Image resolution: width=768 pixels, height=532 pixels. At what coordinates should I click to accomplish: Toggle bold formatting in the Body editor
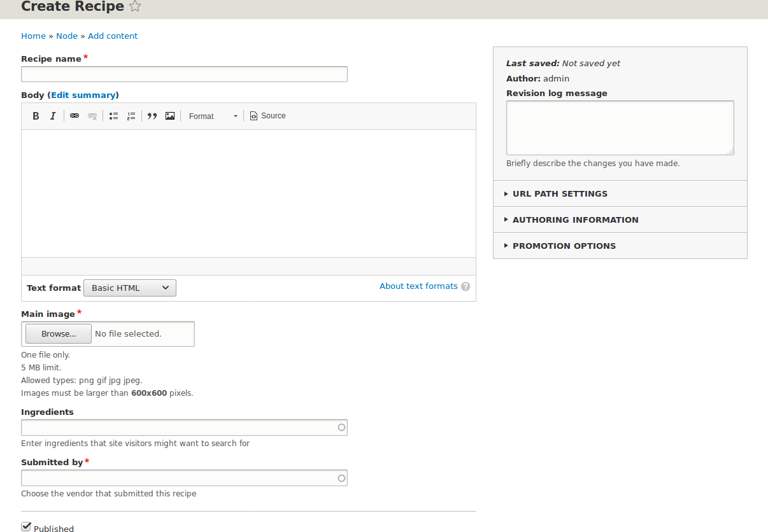[36, 116]
